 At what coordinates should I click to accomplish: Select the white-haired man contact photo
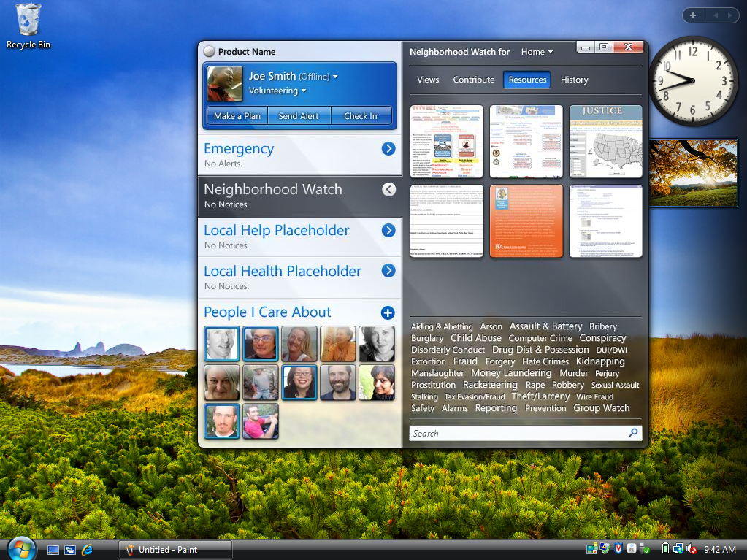[222, 343]
